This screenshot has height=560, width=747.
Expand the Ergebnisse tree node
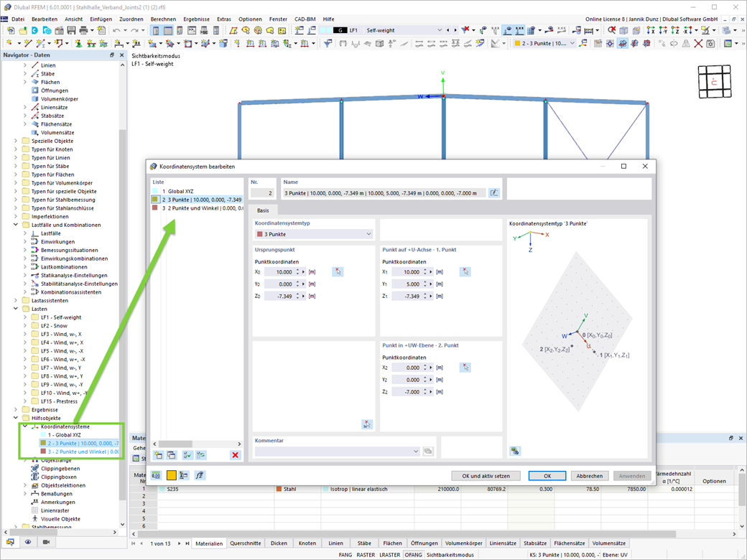pos(16,409)
